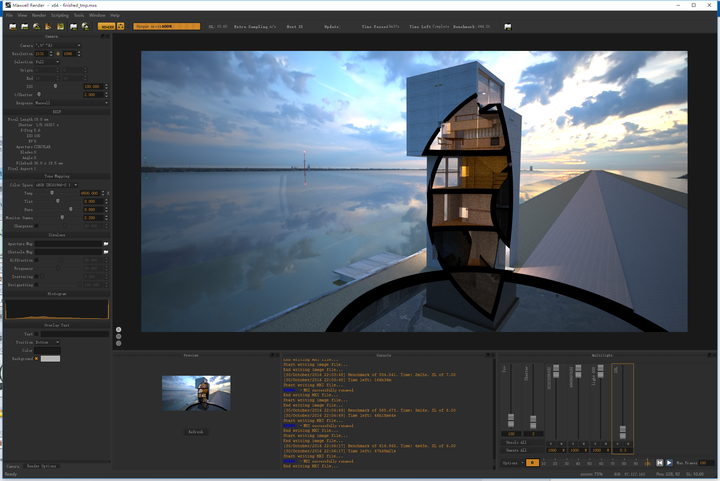Enable the Sharpness checkbox

point(37,226)
